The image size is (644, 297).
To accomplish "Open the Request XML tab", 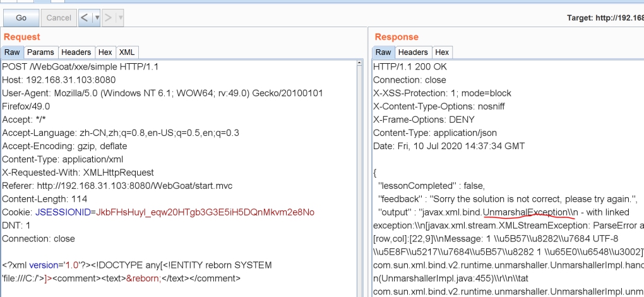I will point(127,52).
